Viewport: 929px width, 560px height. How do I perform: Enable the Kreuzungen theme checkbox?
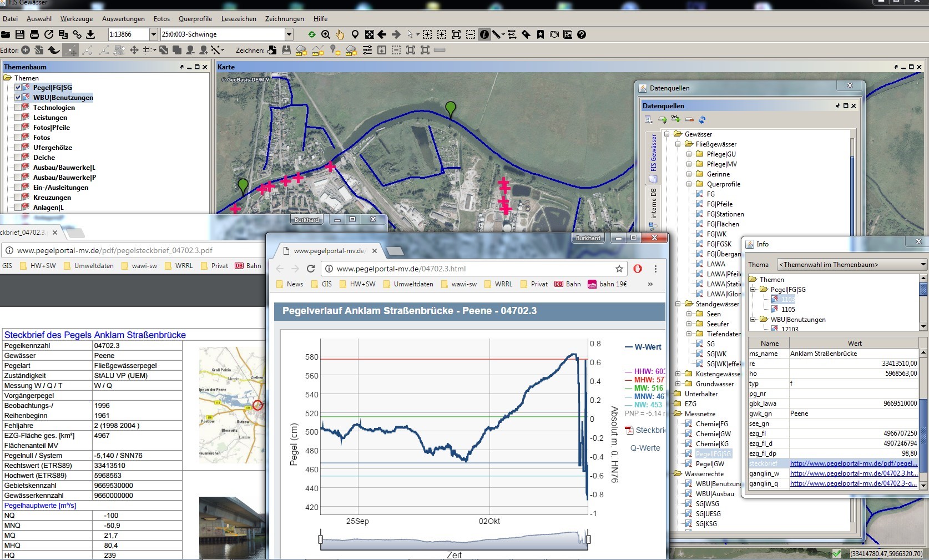coord(18,198)
